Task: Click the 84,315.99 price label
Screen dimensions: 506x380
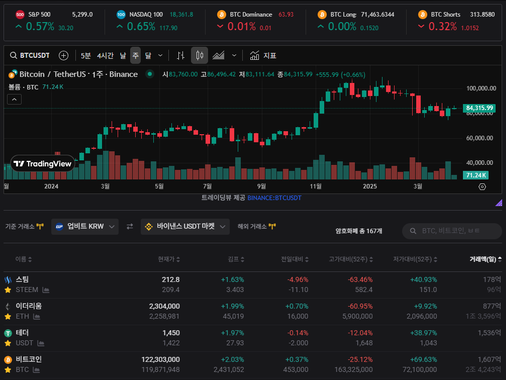Action: pyautogui.click(x=479, y=108)
